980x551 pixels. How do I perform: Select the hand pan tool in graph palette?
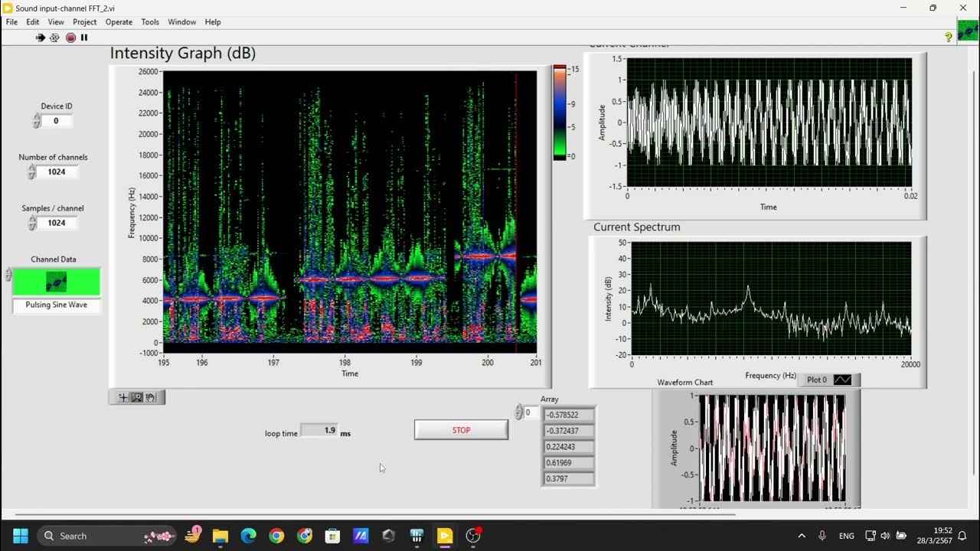[x=151, y=397]
